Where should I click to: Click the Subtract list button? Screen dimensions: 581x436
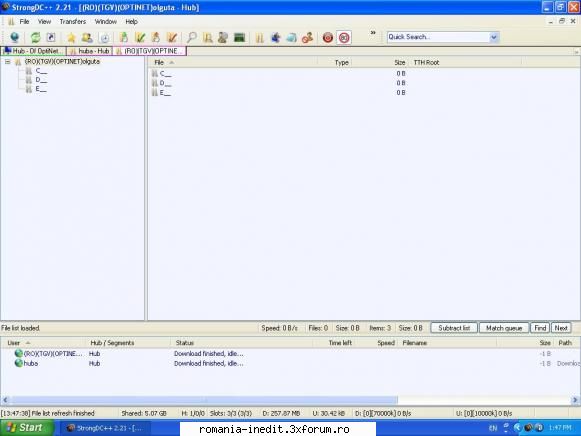(454, 328)
